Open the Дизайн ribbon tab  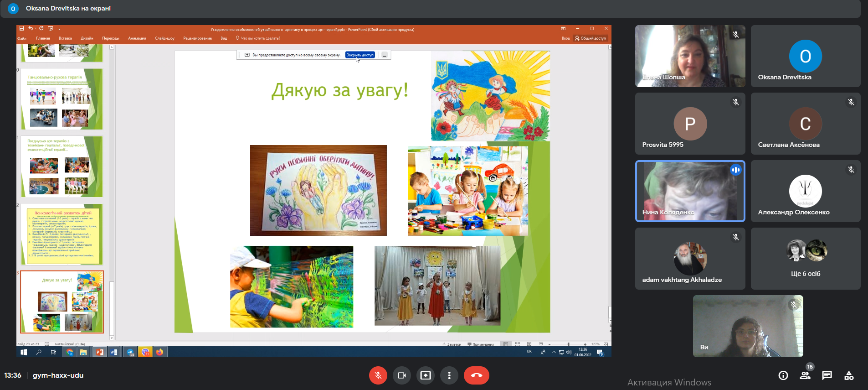click(87, 38)
